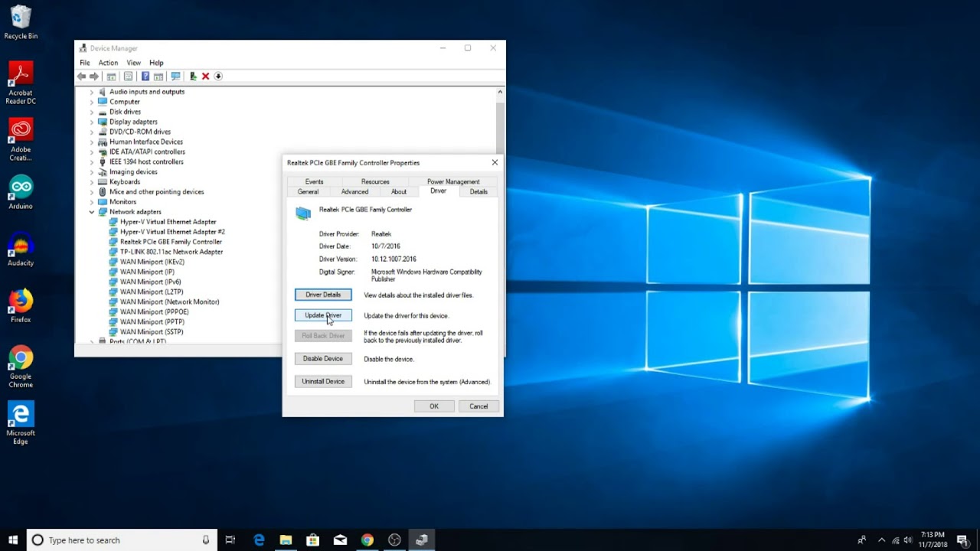
Task: Switch to the Power Management tab
Action: coord(453,182)
